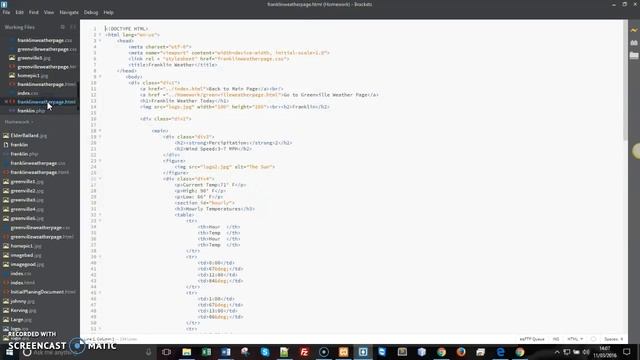
Task: Open greenville1.jpg in the Homework tree
Action: point(27,182)
